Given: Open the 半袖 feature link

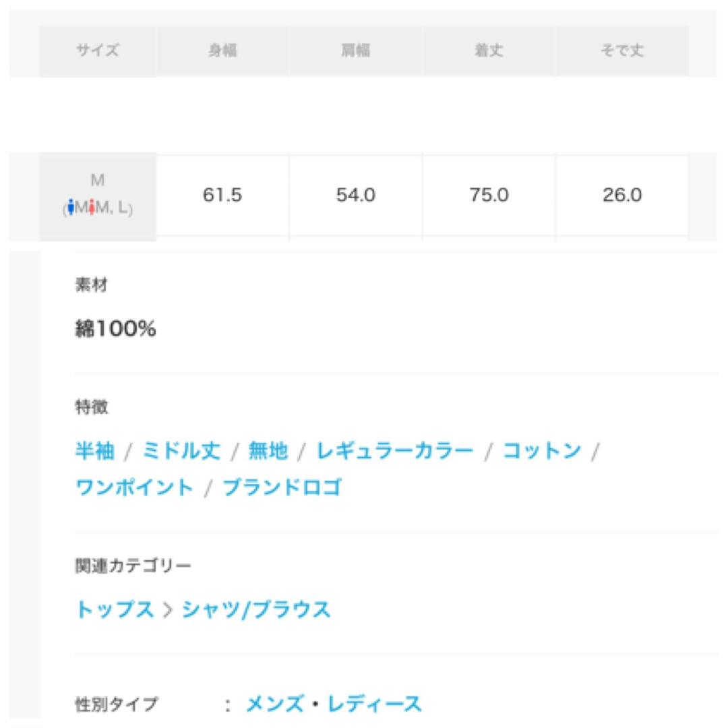Looking at the screenshot, I should (x=95, y=451).
